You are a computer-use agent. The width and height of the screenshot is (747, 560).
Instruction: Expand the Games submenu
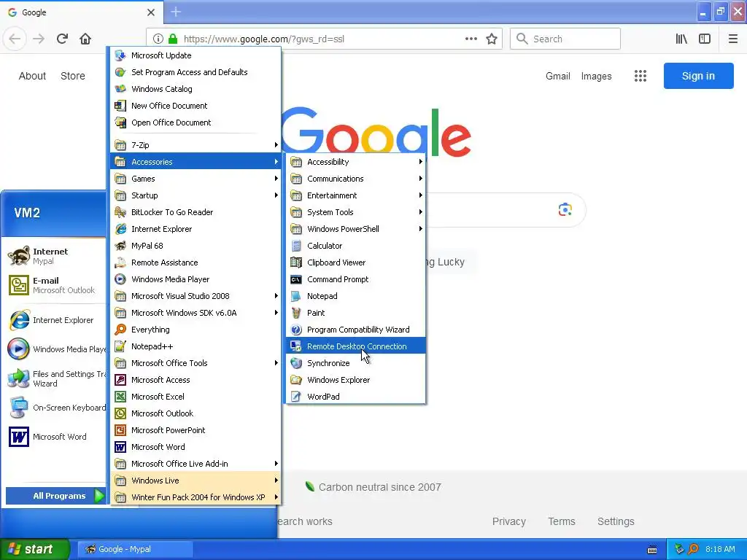[196, 179]
